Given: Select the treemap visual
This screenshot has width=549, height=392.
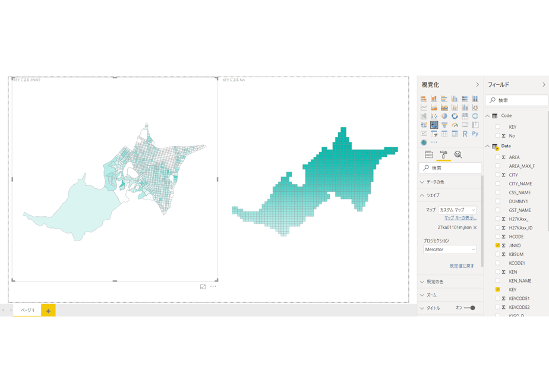Looking at the screenshot, I should [x=465, y=116].
